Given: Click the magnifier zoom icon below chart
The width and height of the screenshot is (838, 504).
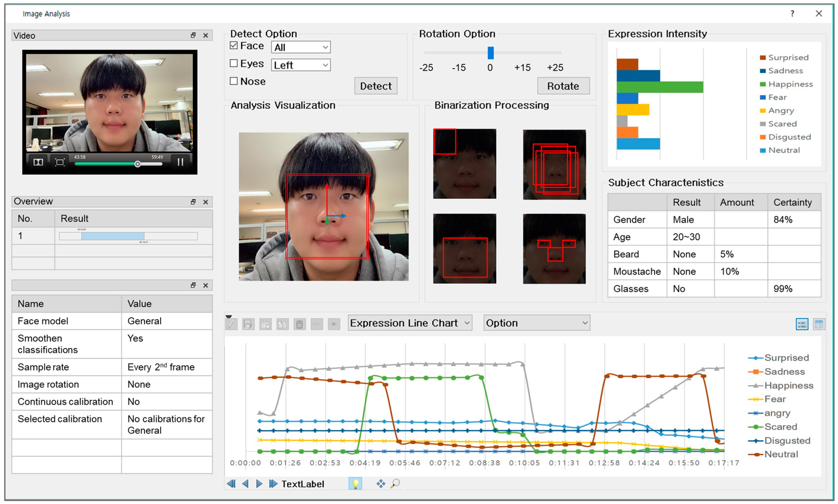Looking at the screenshot, I should [x=395, y=483].
